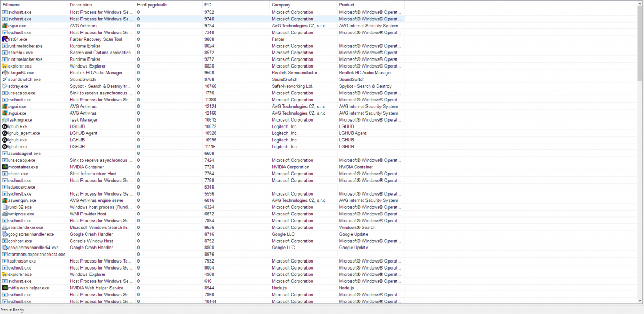Select the soundswitch.exe icon
This screenshot has height=314, width=644.
coord(5,79)
